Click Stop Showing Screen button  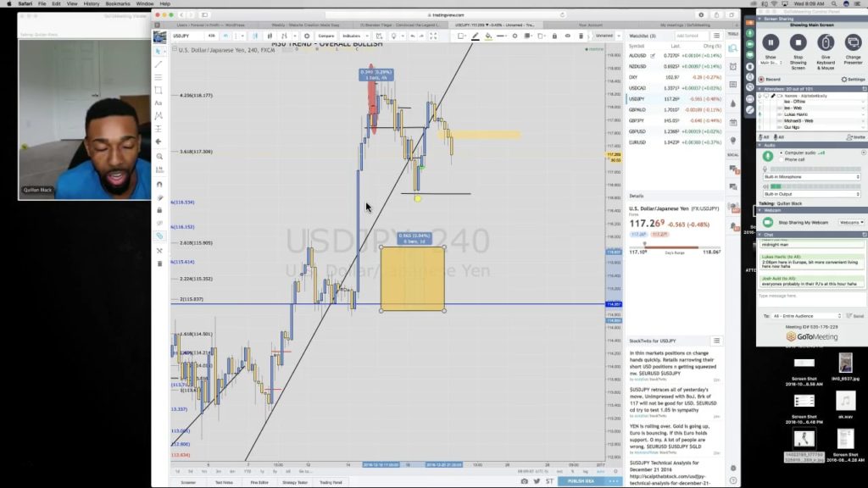pyautogui.click(x=798, y=42)
